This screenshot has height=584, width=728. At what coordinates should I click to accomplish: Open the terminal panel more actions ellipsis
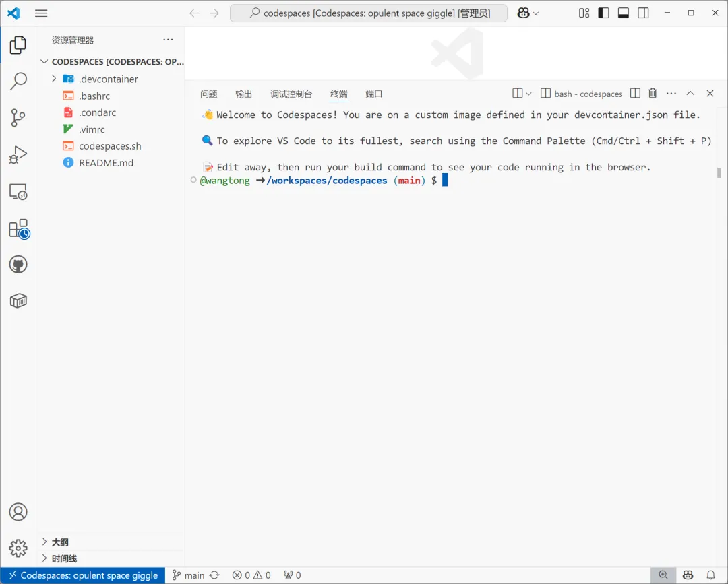point(671,93)
